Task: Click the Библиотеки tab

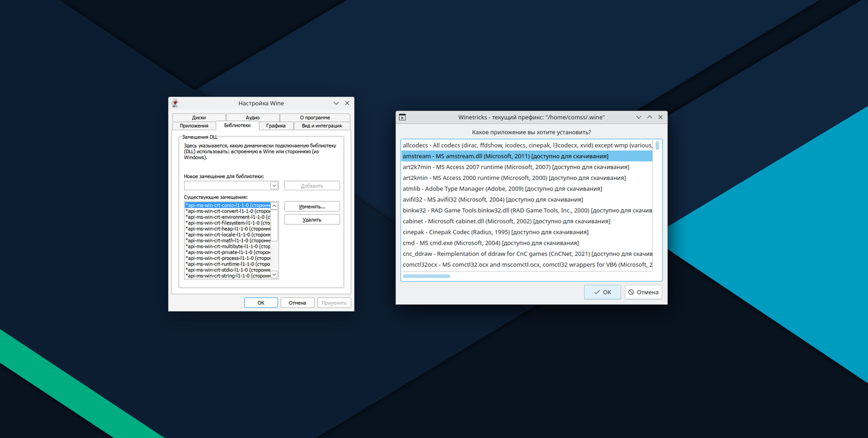Action: [x=237, y=125]
